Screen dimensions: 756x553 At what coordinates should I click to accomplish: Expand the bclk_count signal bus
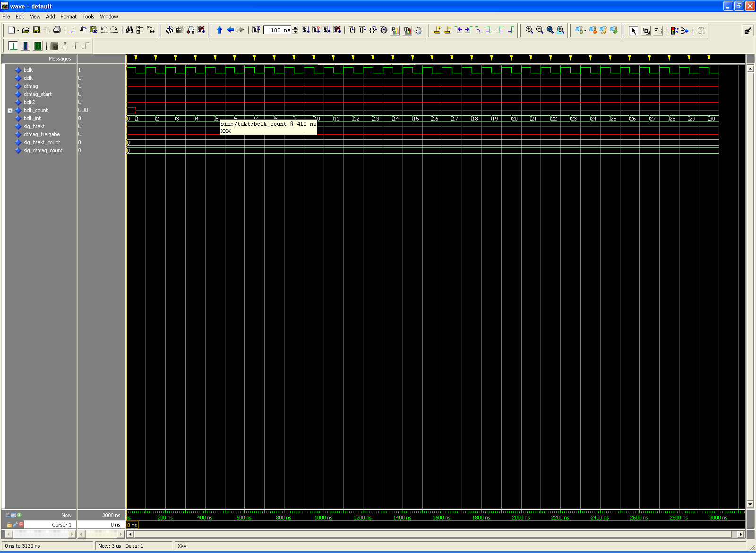(10, 111)
